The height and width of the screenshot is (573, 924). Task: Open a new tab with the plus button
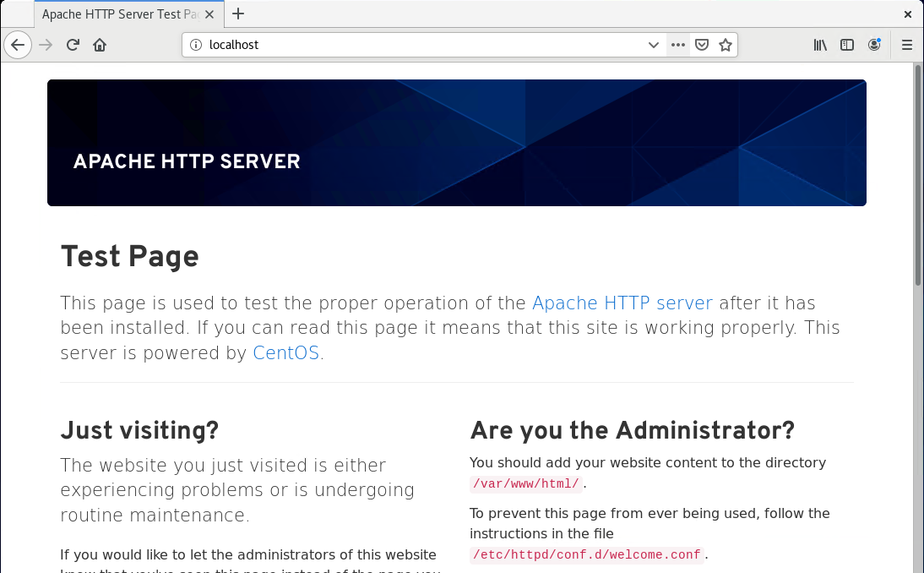pos(238,14)
